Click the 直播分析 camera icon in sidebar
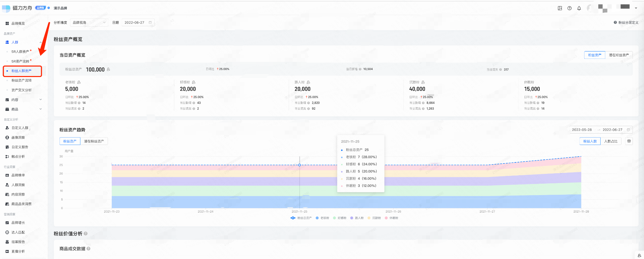 (7, 252)
